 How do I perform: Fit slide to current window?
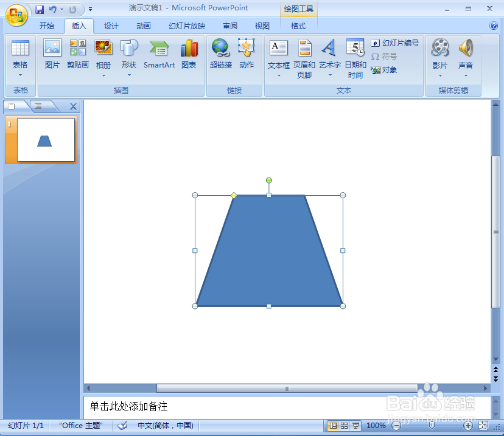click(x=483, y=426)
